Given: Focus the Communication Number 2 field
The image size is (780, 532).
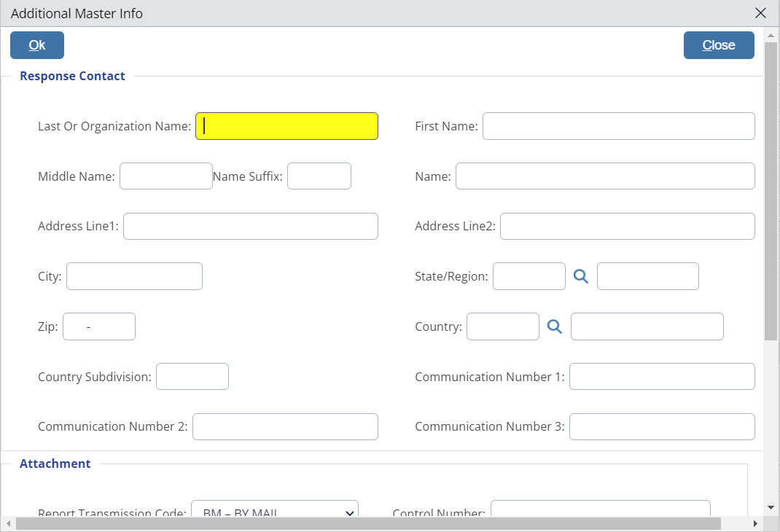Looking at the screenshot, I should pos(285,427).
